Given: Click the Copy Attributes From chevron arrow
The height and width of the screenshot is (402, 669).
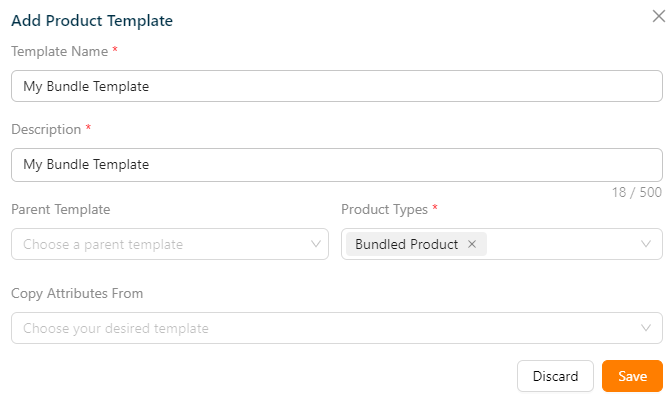Looking at the screenshot, I should click(646, 328).
